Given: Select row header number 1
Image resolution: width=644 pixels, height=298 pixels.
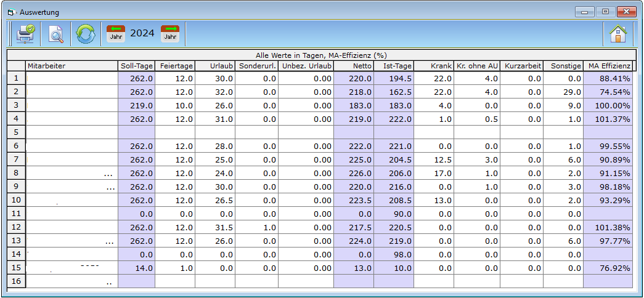Looking at the screenshot, I should pyautogui.click(x=17, y=78).
